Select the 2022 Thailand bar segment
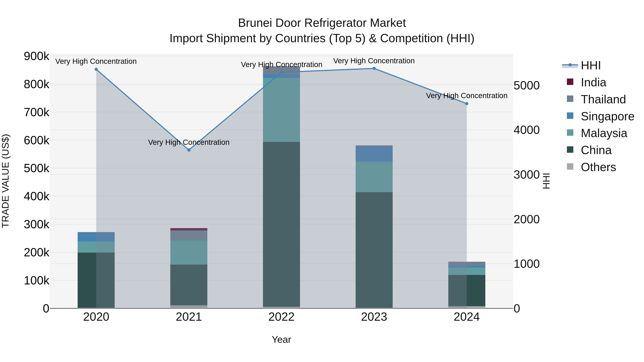 [x=282, y=70]
